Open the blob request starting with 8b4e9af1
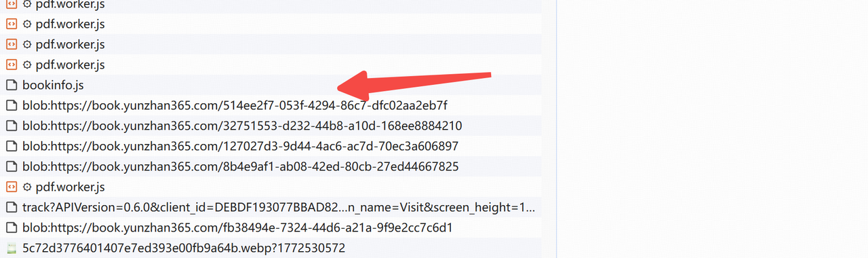 271,166
